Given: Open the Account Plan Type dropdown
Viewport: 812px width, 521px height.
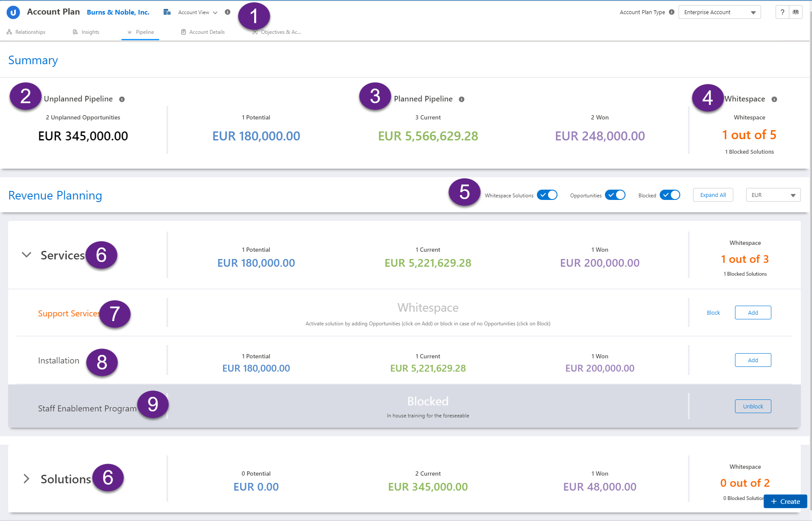Looking at the screenshot, I should pyautogui.click(x=720, y=12).
